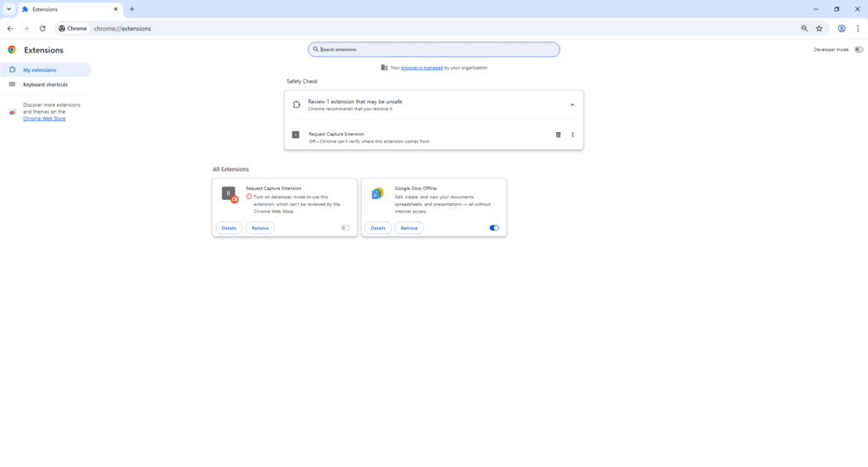Click the browser forward arrow
This screenshot has width=868, height=467.
[x=26, y=28]
